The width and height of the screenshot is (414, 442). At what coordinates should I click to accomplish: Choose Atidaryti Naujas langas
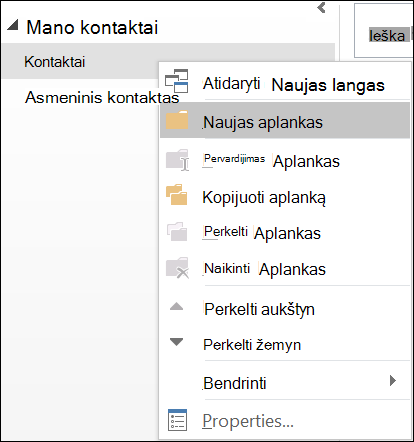(285, 82)
